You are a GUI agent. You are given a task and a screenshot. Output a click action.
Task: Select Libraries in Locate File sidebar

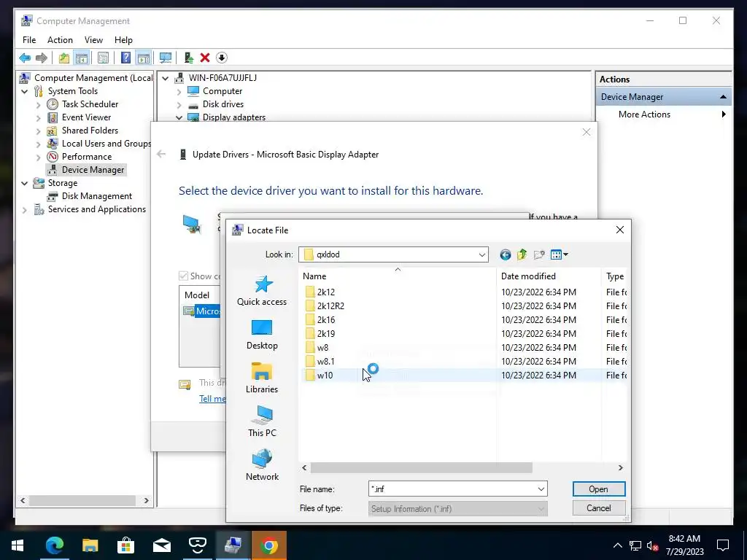tap(262, 378)
